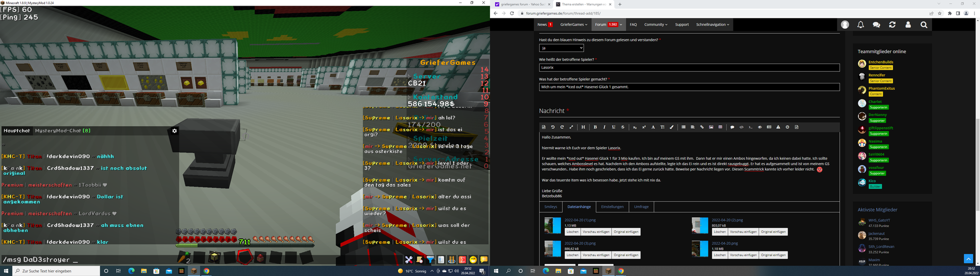Viewport: 980px width, 276px height.
Task: Open News link in forum header
Action: pos(545,25)
